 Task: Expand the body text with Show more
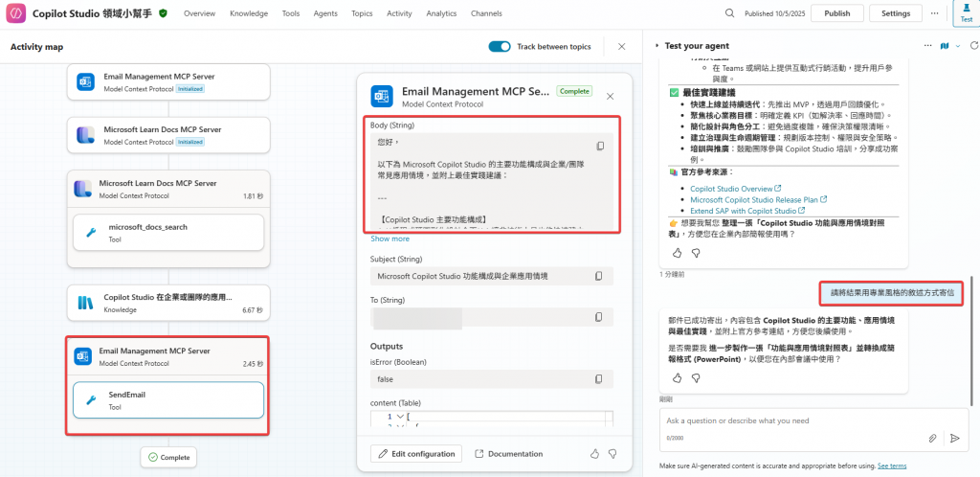(x=390, y=238)
